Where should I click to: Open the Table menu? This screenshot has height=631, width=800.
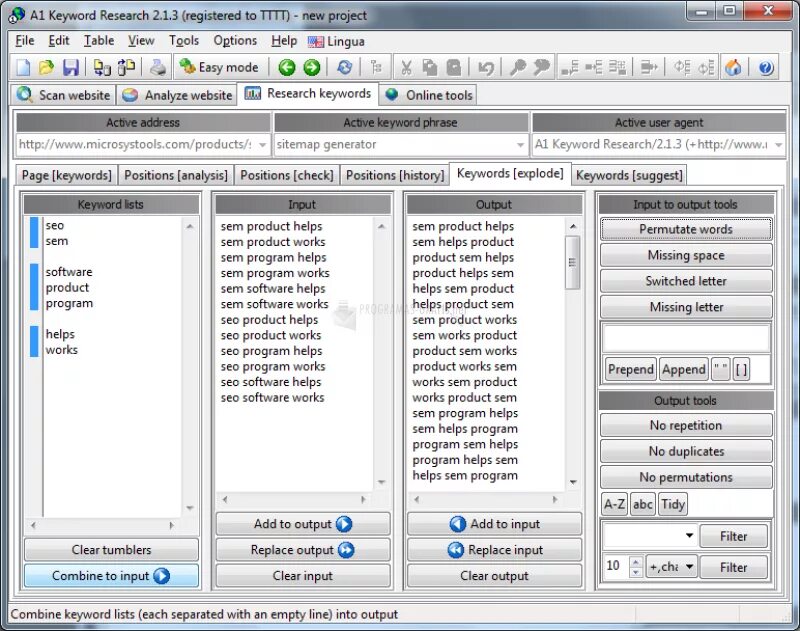[99, 41]
